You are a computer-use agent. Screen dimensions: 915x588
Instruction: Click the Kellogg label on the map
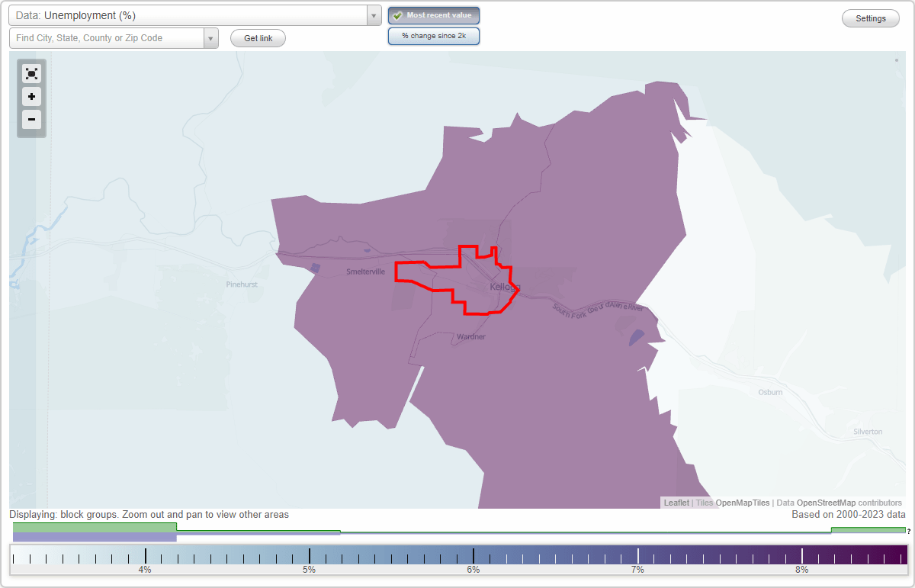click(505, 287)
